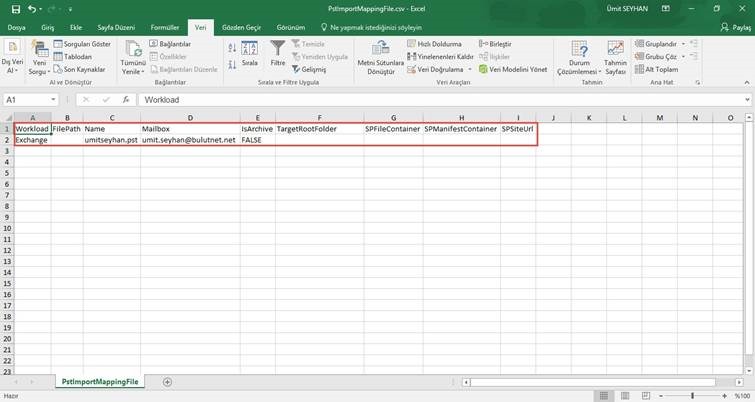This screenshot has width=755, height=402.
Task: Click the Tümünü Yenile refresh all icon
Action: coord(133,49)
